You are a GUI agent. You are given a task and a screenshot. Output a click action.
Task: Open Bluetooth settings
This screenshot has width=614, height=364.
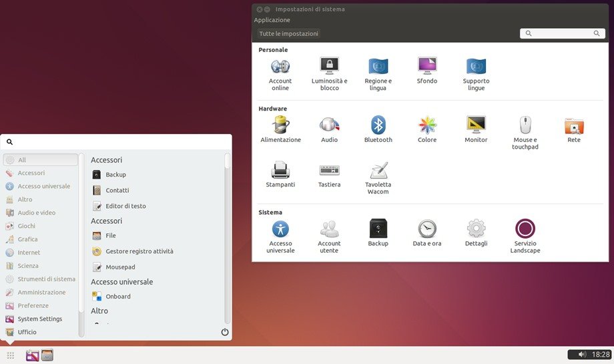[378, 126]
